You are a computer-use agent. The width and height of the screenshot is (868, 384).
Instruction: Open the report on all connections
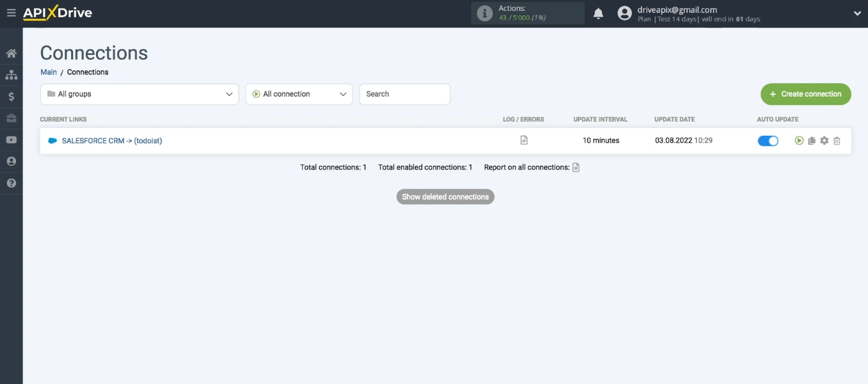point(575,167)
